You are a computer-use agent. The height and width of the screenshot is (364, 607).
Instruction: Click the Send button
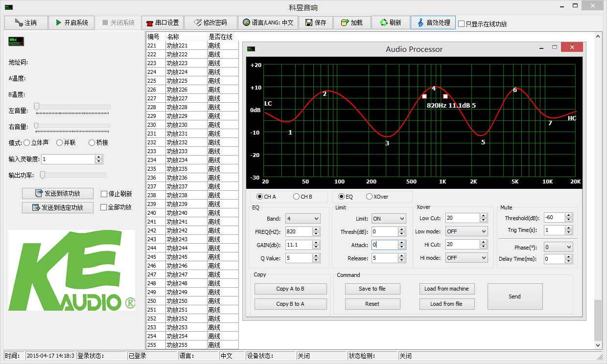(x=515, y=296)
